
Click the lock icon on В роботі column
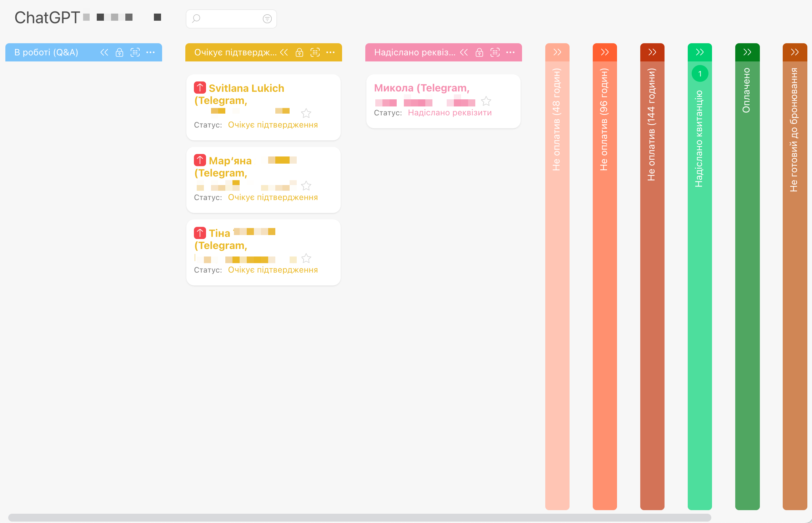click(x=119, y=53)
